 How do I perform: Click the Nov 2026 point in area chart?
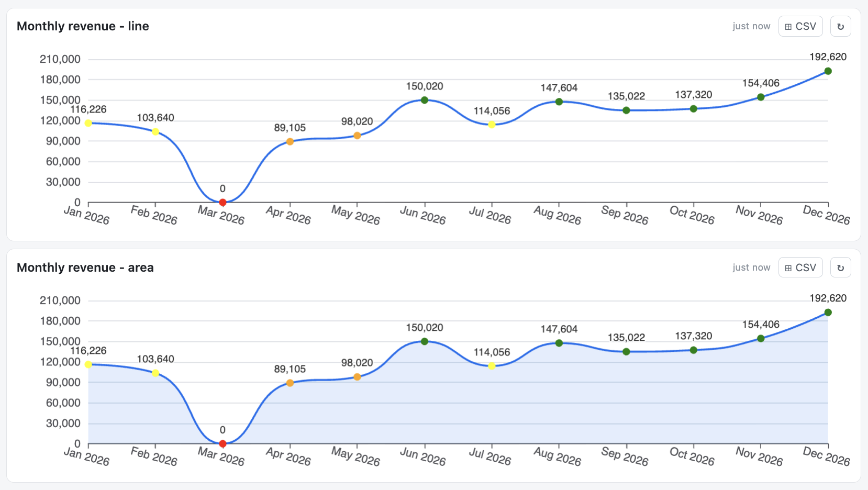pos(761,338)
